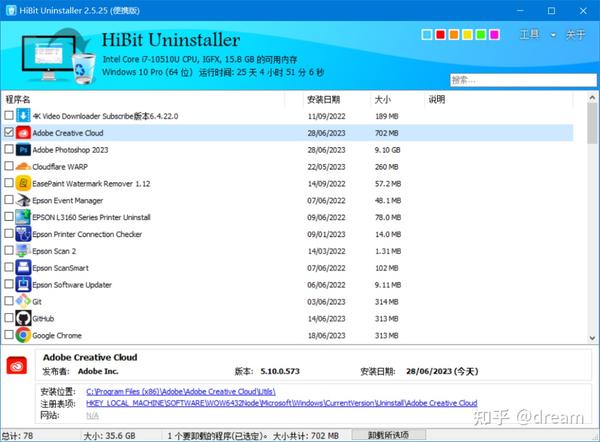
Task: Select the Adobe Photoshop 2023 row name
Action: click(70, 150)
